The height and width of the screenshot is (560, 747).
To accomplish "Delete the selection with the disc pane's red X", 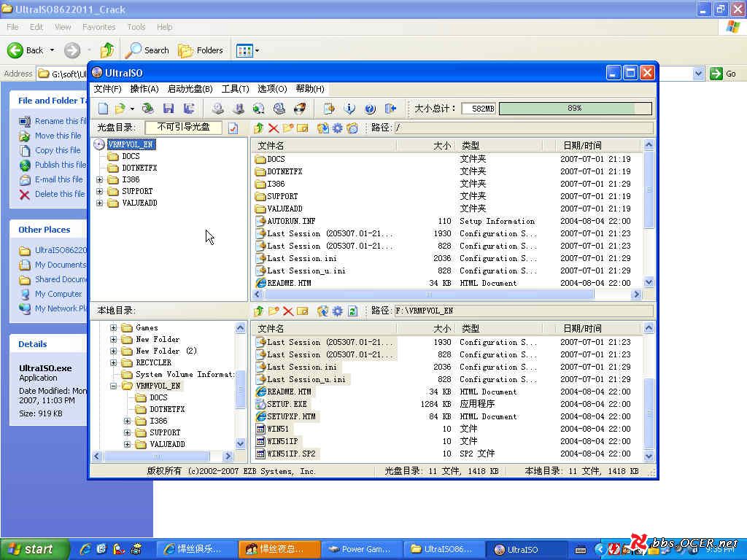I will (x=274, y=128).
